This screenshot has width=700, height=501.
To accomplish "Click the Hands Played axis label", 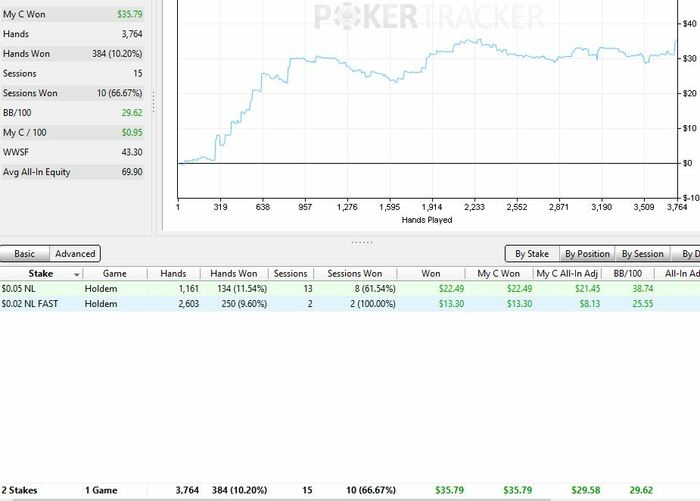I will (x=427, y=220).
